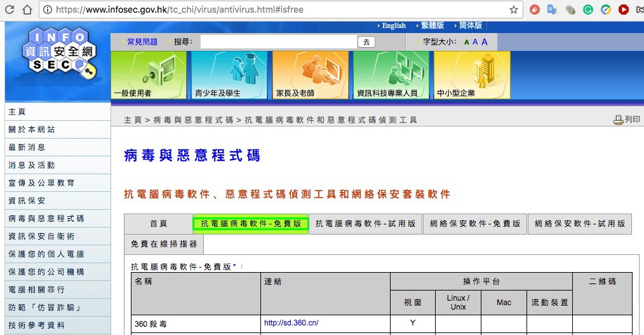
Task: Click the 去 search button
Action: click(x=366, y=42)
